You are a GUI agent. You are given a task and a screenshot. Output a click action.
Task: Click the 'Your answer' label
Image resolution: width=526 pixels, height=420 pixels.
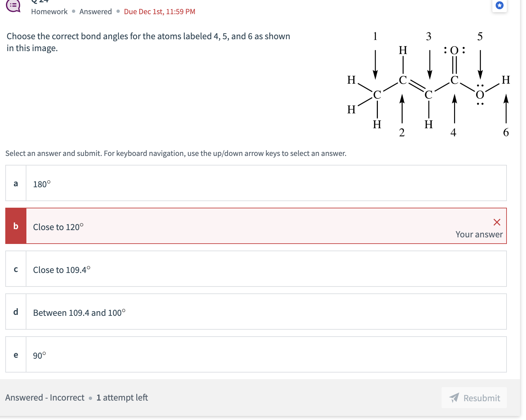click(479, 234)
